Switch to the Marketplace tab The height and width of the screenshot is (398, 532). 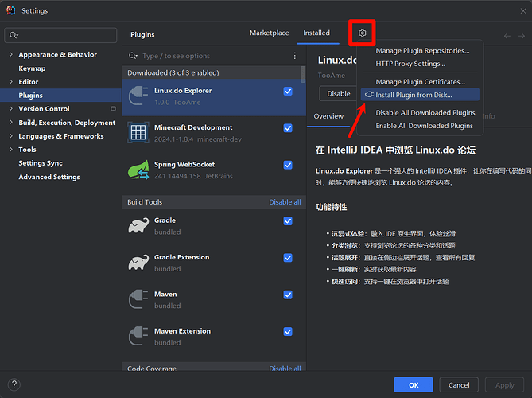(x=270, y=33)
